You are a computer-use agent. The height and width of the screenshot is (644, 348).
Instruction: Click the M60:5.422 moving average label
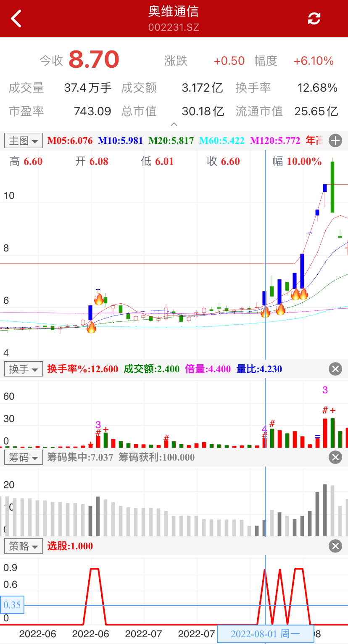coord(222,140)
